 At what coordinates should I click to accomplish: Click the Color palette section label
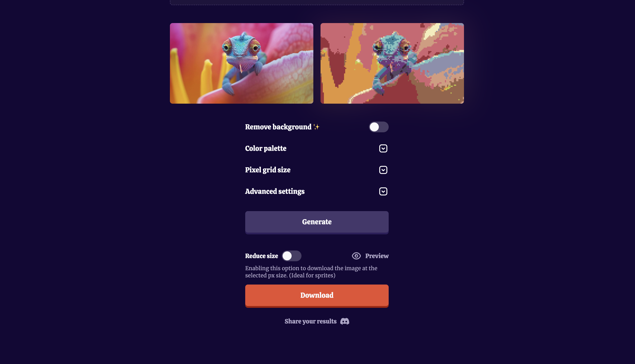266,148
